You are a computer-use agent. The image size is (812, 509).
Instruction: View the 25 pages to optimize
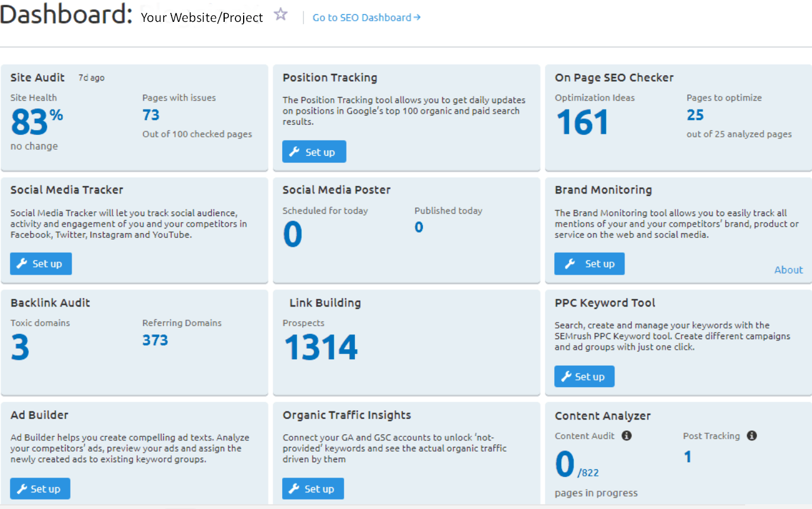pos(695,115)
